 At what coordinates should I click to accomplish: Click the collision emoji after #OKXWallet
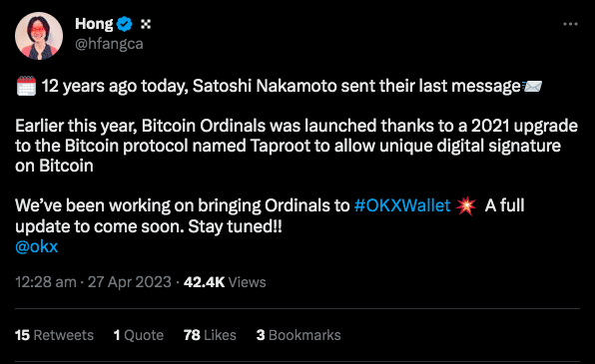coord(465,205)
